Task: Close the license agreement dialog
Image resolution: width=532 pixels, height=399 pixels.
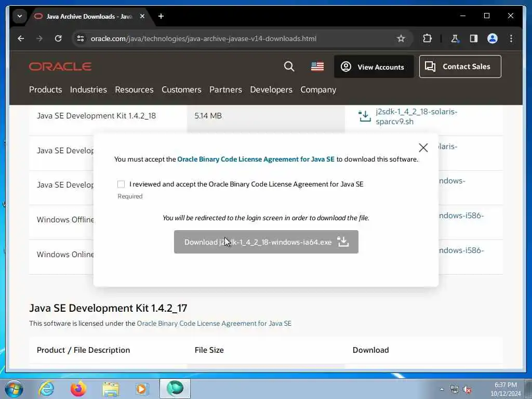Action: [423, 148]
